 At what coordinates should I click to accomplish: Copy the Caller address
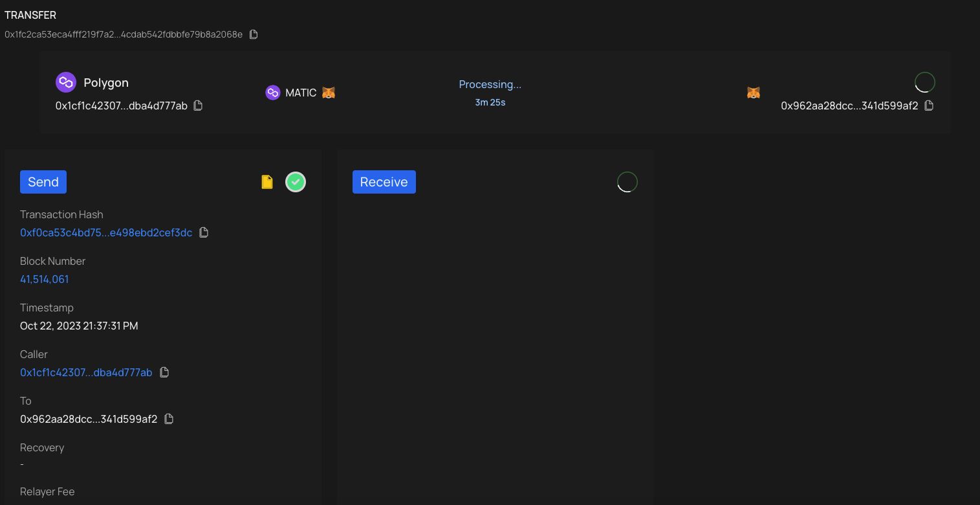tap(164, 372)
